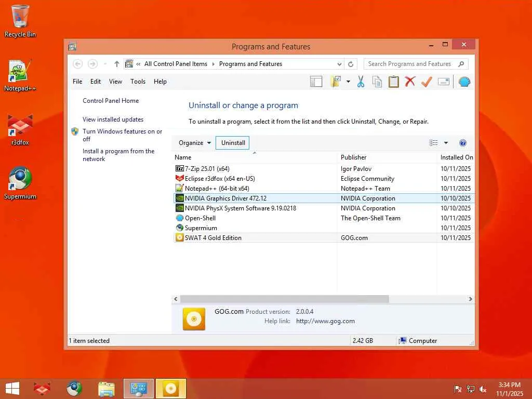Click the muted volume tray icon
The image size is (532, 399).
[x=483, y=389]
